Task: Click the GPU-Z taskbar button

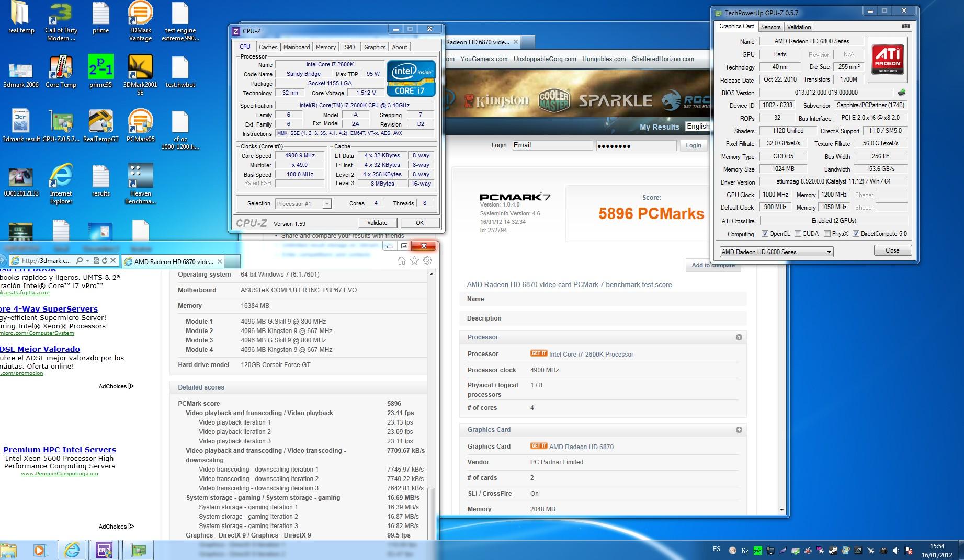Action: tap(139, 550)
